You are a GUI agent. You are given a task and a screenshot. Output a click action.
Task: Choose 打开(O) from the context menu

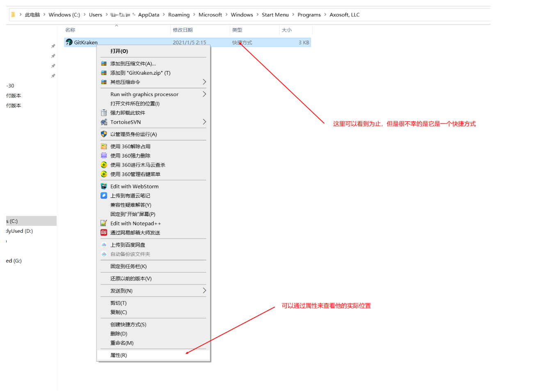point(153,51)
